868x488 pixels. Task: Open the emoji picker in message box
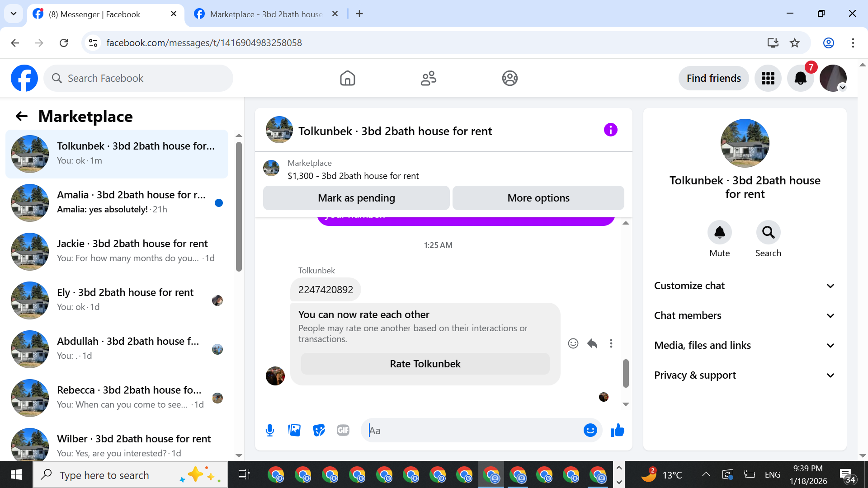pyautogui.click(x=590, y=430)
